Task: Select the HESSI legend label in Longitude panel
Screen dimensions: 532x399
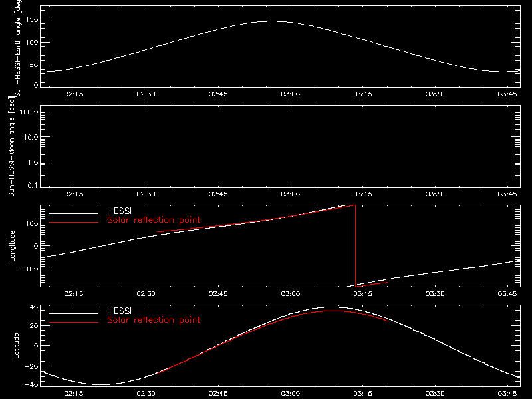Action: pos(119,211)
